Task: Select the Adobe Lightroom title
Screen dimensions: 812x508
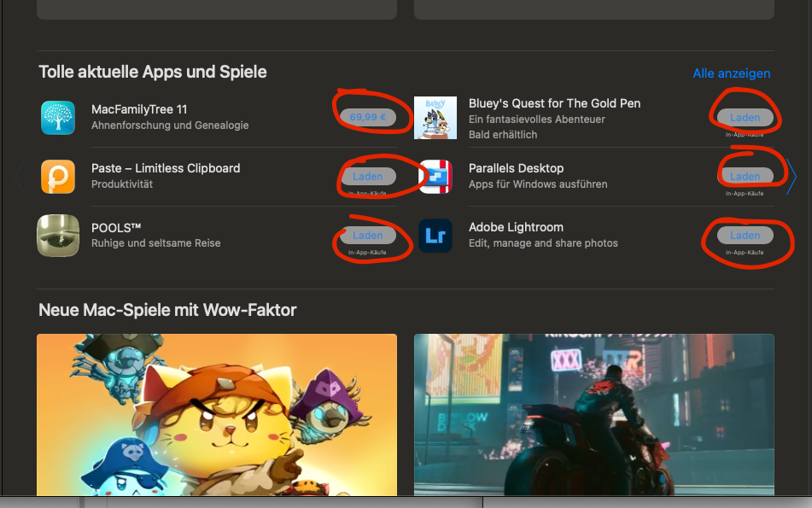Action: coord(516,227)
